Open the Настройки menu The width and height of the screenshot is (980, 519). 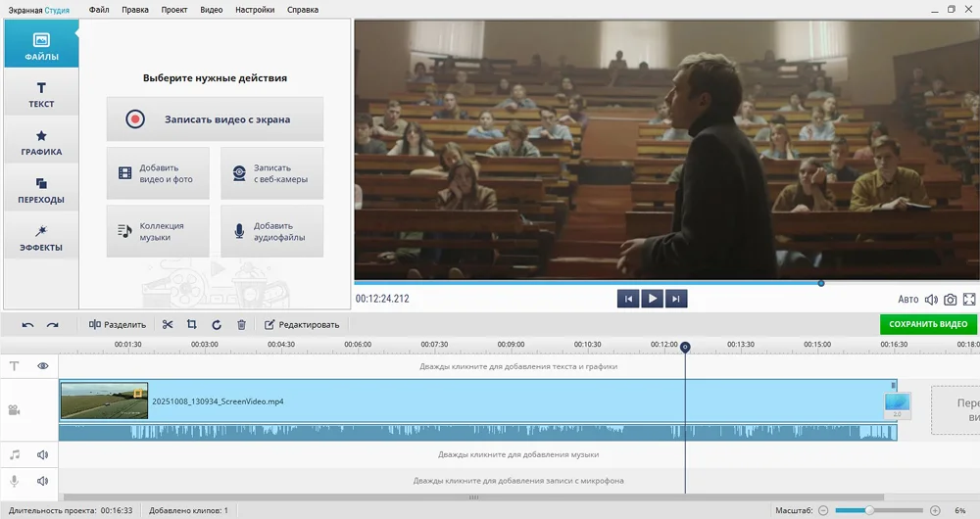pos(255,10)
